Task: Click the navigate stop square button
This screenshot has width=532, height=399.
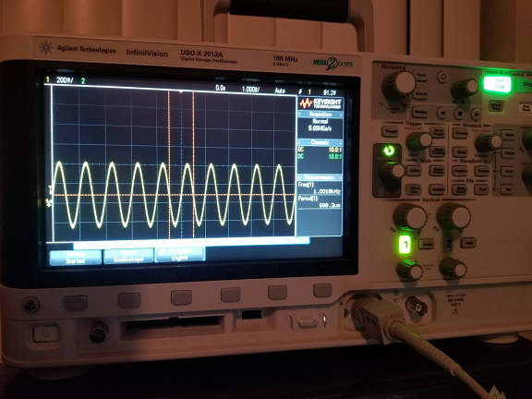Action: (x=458, y=114)
